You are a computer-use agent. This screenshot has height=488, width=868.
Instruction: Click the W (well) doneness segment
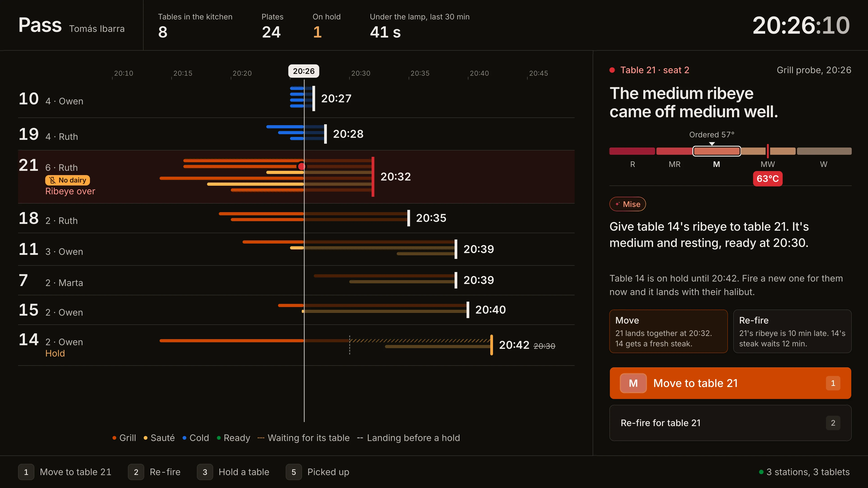824,151
